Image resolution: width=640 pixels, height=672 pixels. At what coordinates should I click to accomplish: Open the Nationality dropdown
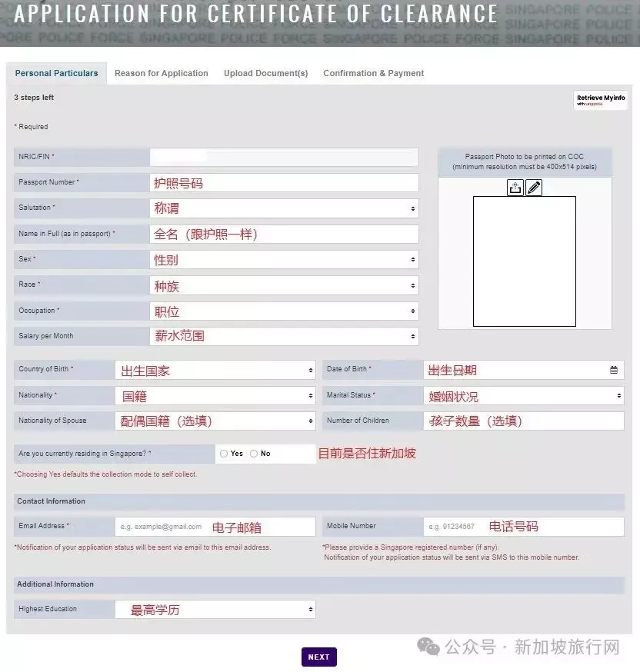pyautogui.click(x=215, y=395)
